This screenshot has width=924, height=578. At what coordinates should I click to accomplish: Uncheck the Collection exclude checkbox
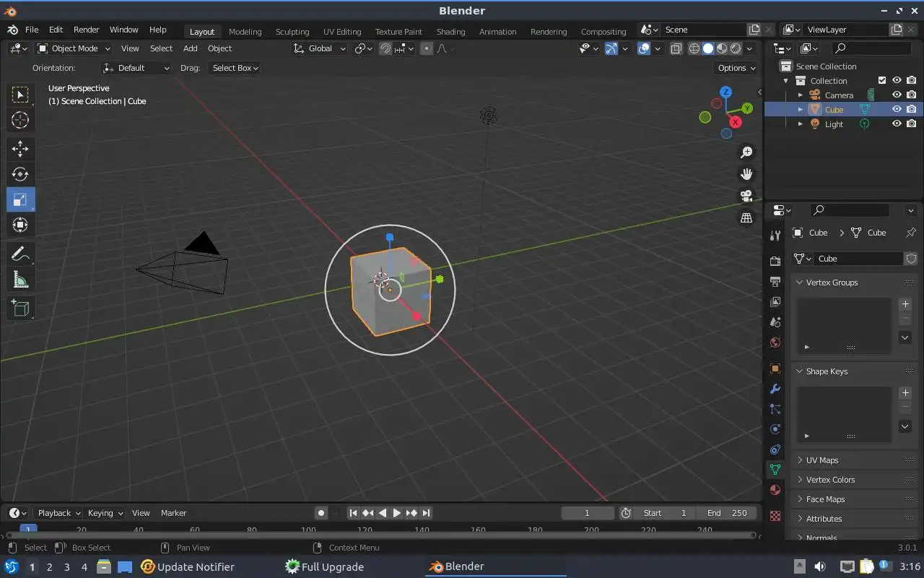click(x=881, y=80)
